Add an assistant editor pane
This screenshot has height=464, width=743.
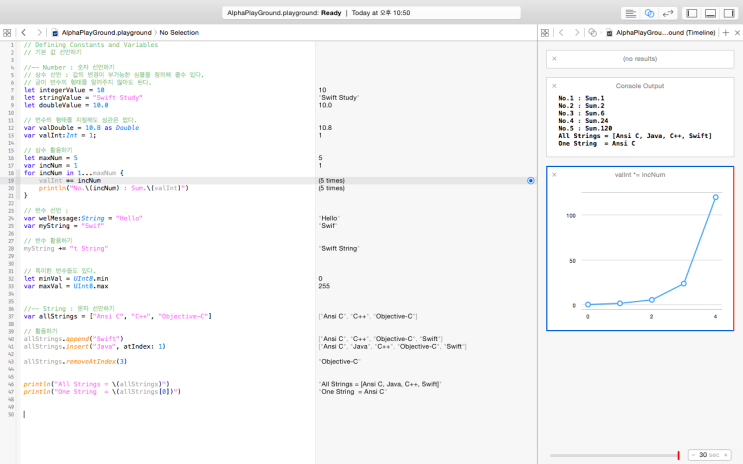click(x=724, y=32)
